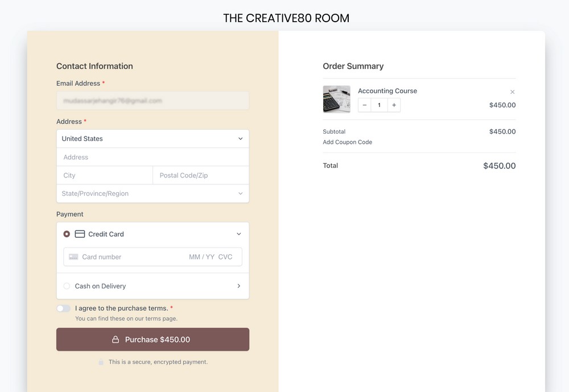
Task: Click the card icon inside the card number field
Action: pyautogui.click(x=73, y=257)
